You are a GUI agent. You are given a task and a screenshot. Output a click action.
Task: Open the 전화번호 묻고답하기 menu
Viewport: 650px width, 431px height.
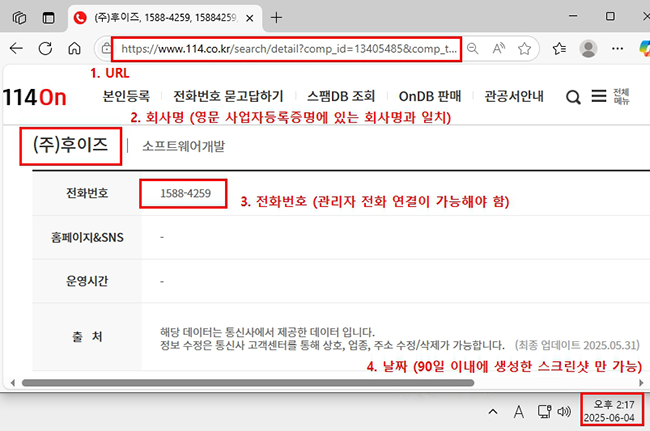coord(228,96)
